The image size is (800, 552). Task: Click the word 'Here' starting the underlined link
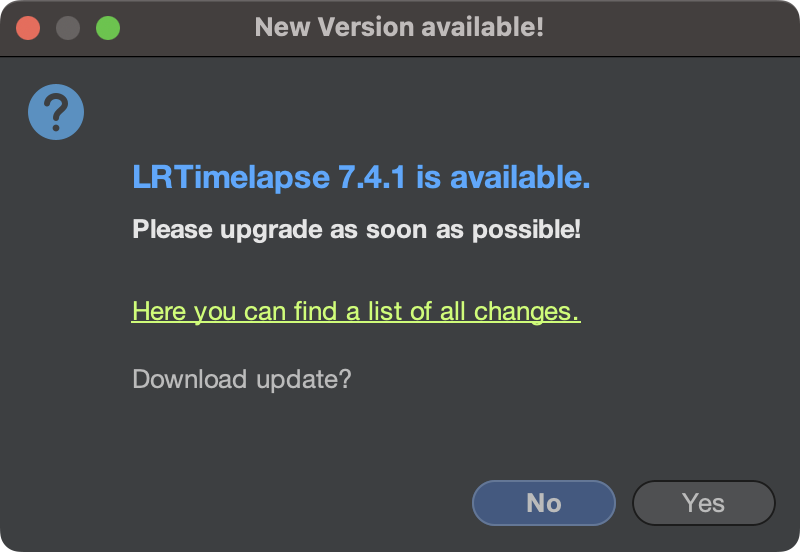click(159, 311)
